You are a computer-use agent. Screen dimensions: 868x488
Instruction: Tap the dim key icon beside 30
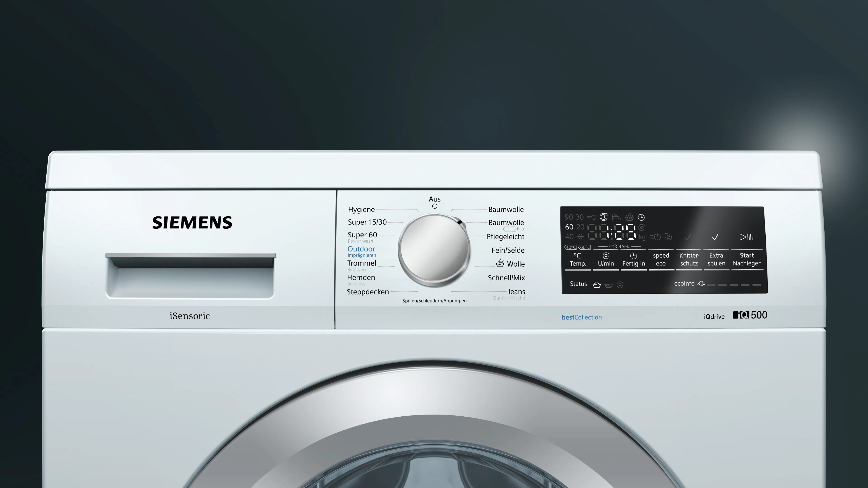(x=591, y=217)
